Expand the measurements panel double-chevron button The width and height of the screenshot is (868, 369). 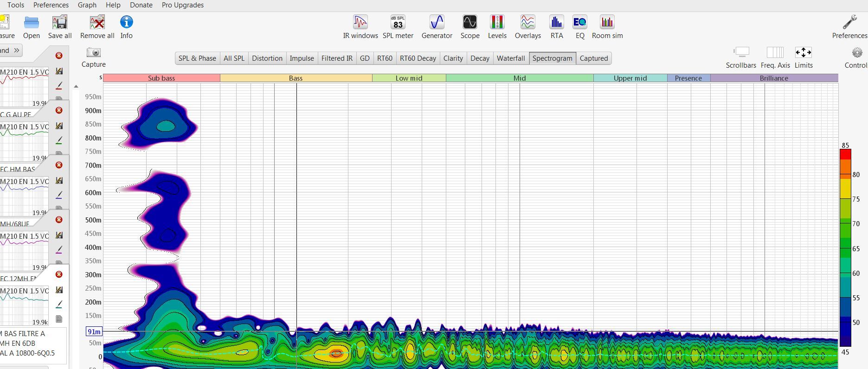coord(16,51)
